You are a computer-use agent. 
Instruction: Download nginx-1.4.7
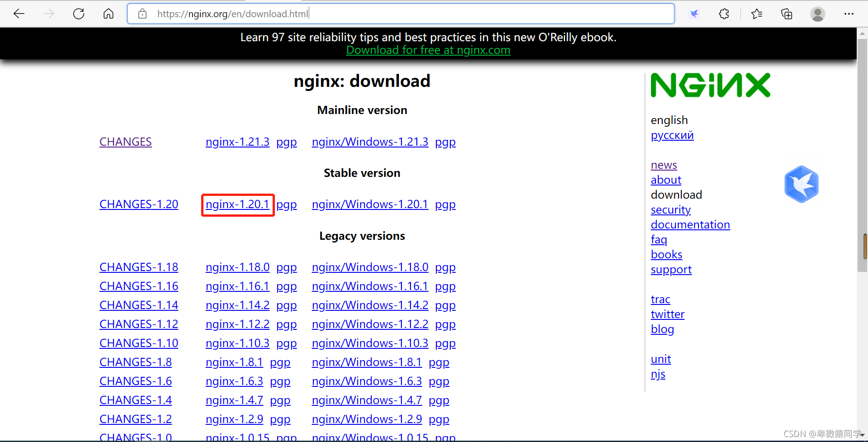(x=234, y=400)
